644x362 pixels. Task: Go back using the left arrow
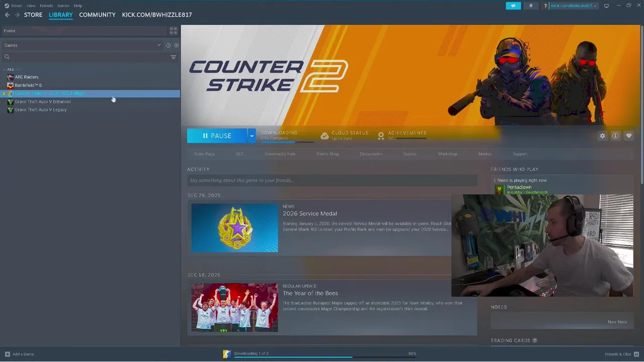pos(7,15)
